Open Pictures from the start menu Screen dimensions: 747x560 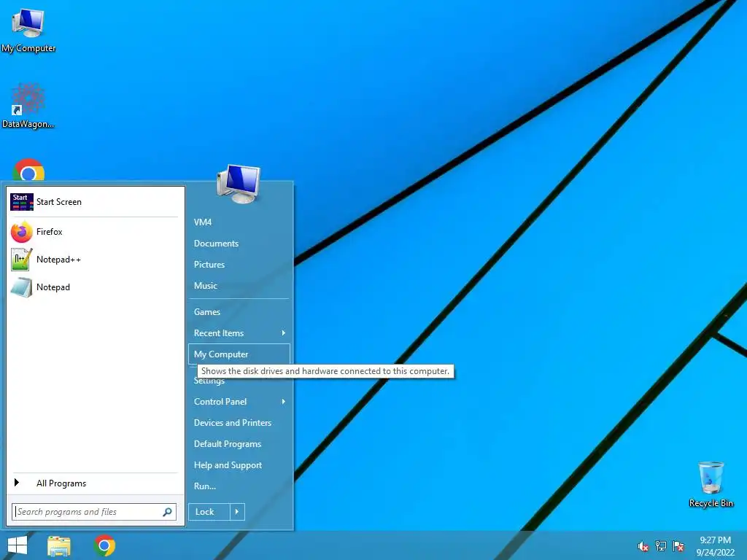239,264
